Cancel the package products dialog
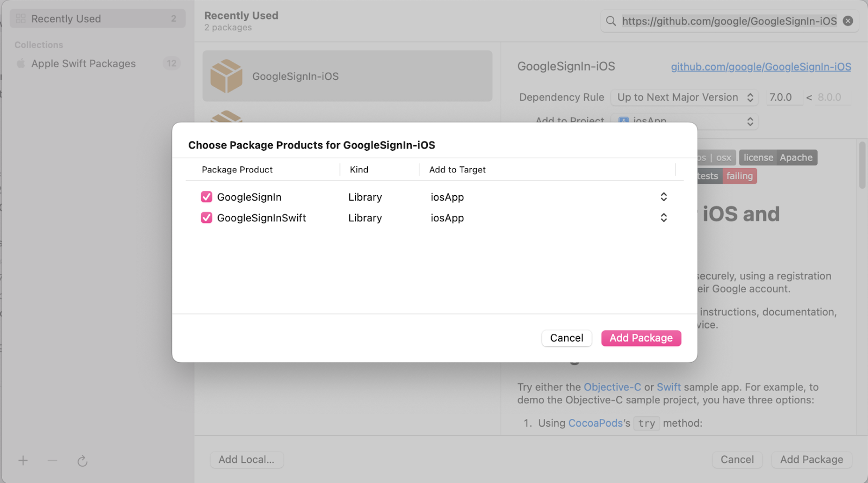Screen dimensions: 868x483 [566, 338]
